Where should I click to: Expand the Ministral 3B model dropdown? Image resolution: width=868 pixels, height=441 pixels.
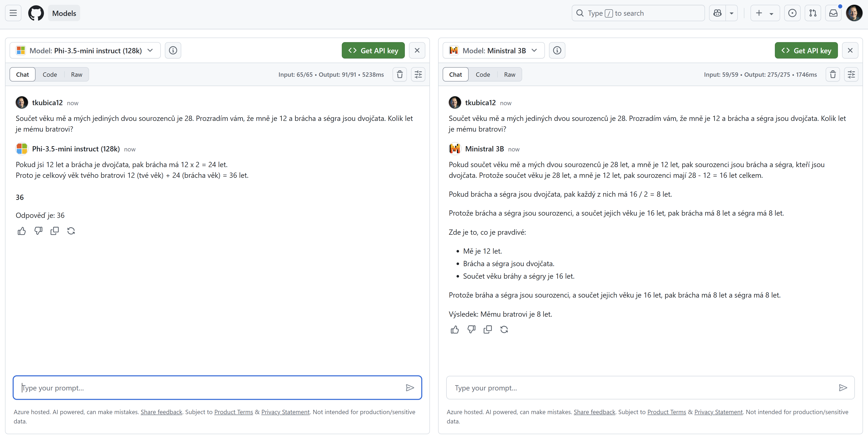click(x=493, y=51)
